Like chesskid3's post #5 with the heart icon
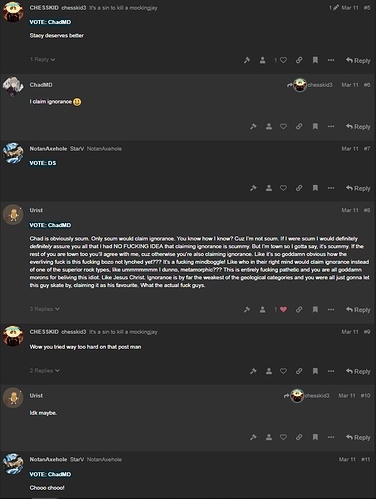Image resolution: width=376 pixels, height=499 pixels. (x=283, y=60)
